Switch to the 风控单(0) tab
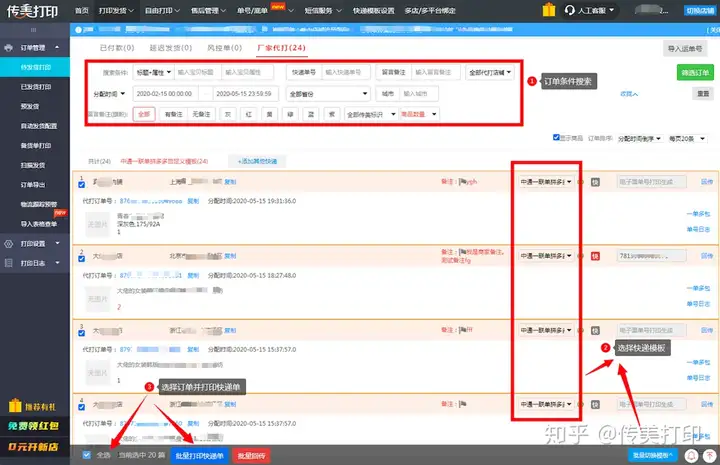 pyautogui.click(x=225, y=48)
